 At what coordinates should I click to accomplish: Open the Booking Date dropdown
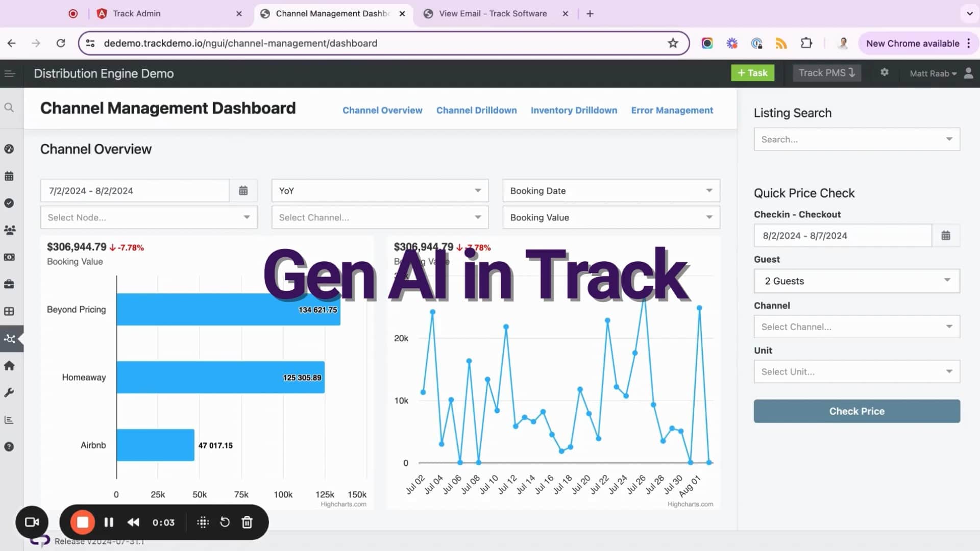(611, 190)
